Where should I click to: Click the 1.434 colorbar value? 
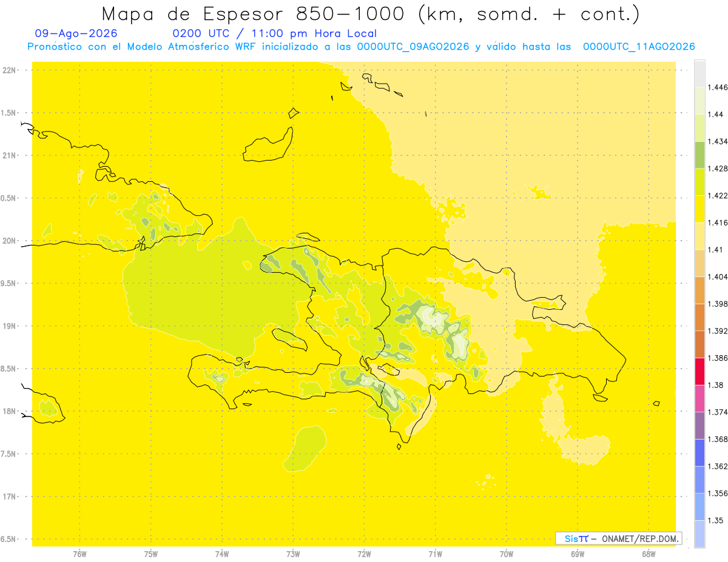tap(717, 141)
